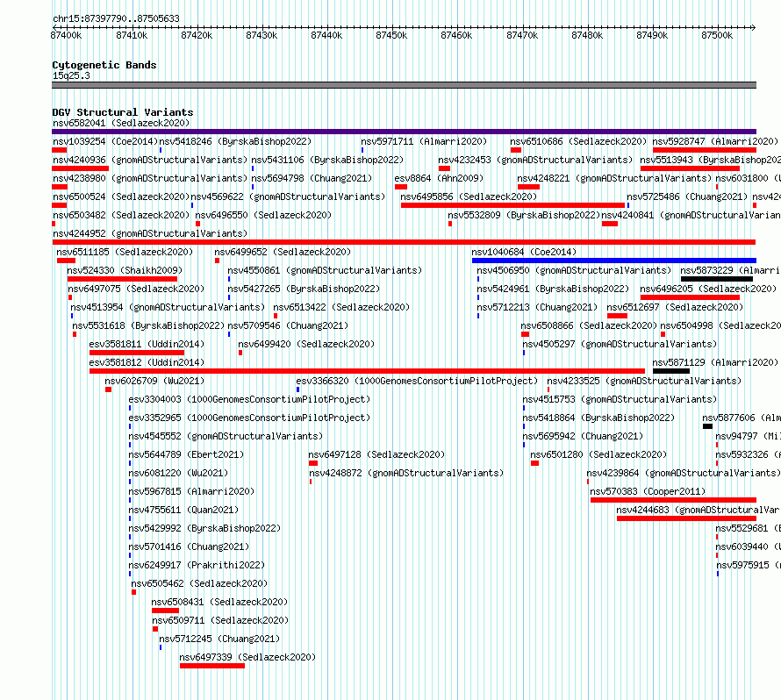Click the black nsv5871129 variant bar

click(x=671, y=371)
